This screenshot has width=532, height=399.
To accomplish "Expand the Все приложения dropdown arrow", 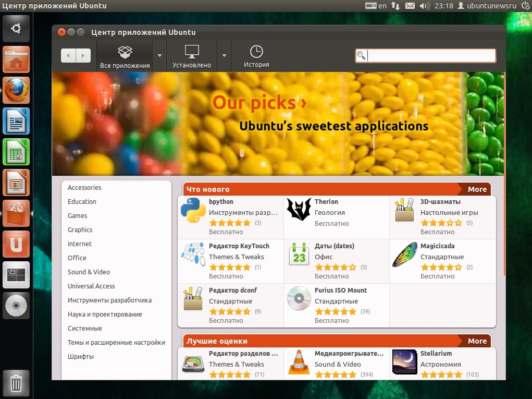I will click(x=159, y=55).
